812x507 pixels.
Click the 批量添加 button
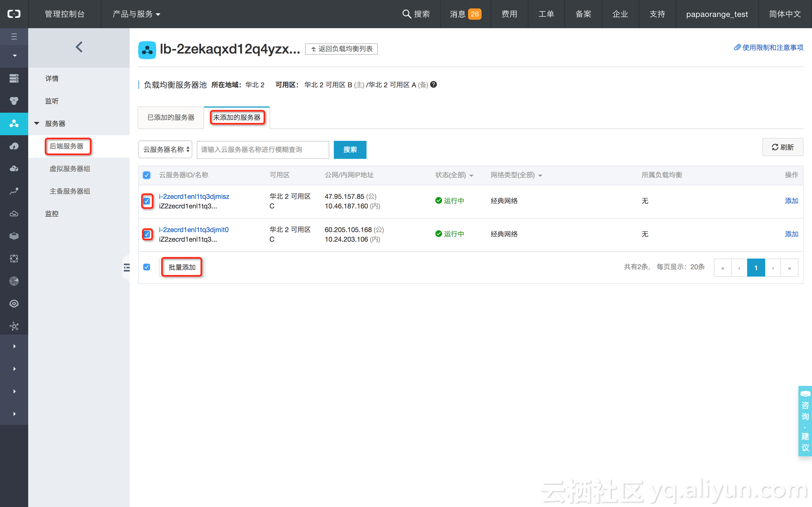182,267
